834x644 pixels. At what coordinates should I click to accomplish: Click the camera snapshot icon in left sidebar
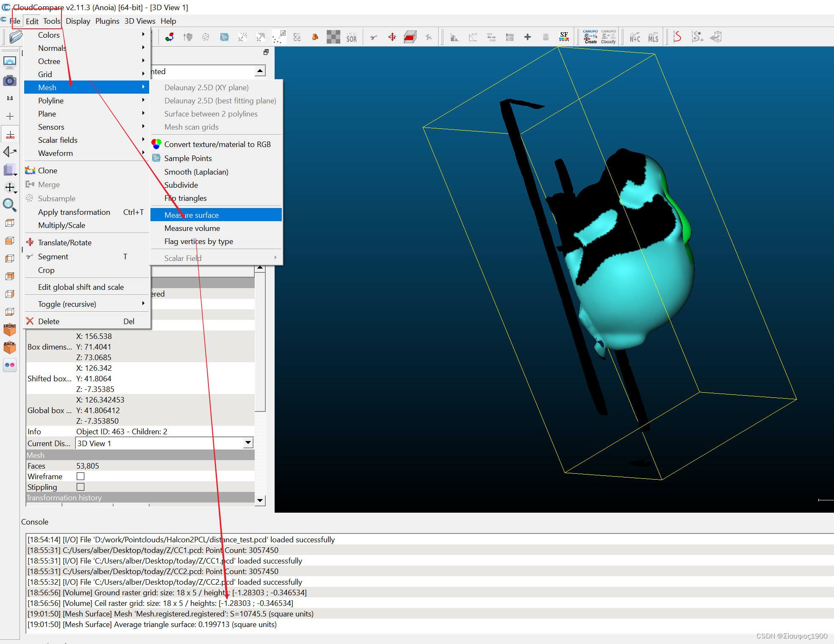pos(9,80)
